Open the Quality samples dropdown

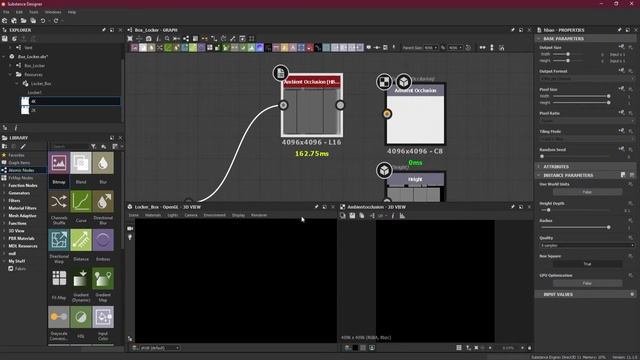pos(587,245)
